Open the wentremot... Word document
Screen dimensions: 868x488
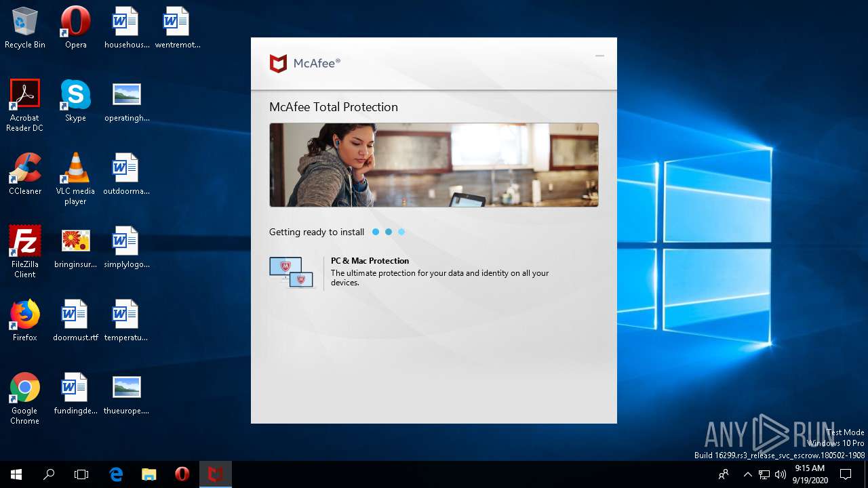(x=177, y=28)
